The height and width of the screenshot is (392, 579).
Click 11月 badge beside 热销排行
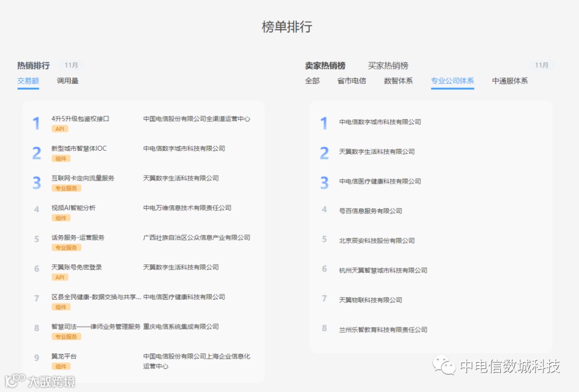click(x=71, y=65)
